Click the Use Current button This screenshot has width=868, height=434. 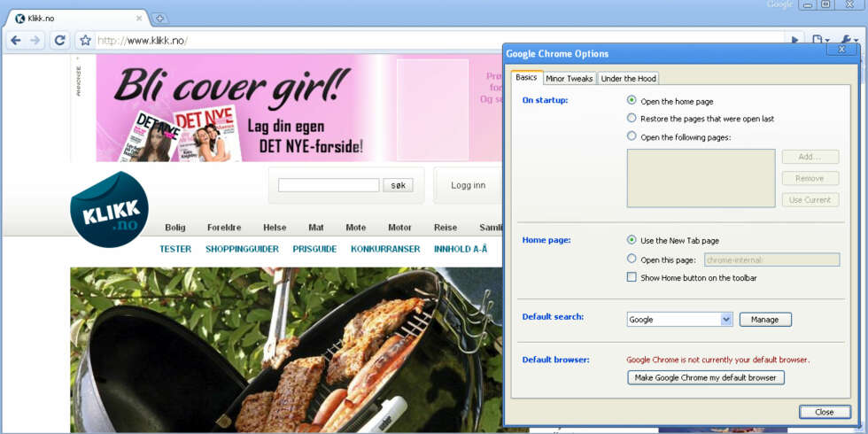(810, 200)
